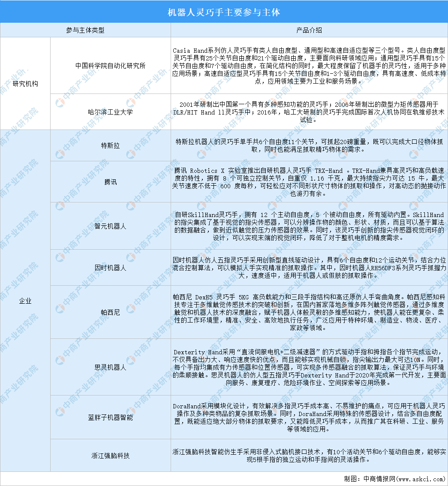
Task: Click the Casia Hand product description
Action: coord(309,66)
